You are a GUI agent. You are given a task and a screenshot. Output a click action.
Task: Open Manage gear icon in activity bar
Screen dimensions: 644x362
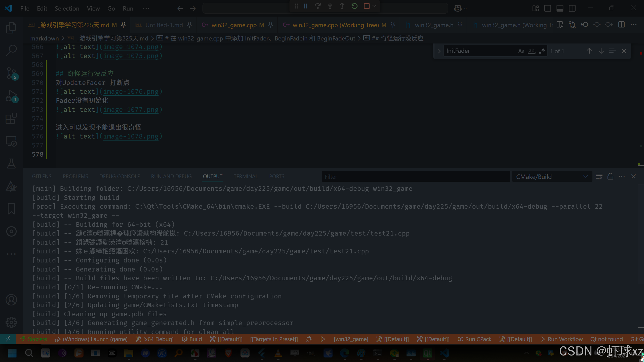(x=11, y=322)
